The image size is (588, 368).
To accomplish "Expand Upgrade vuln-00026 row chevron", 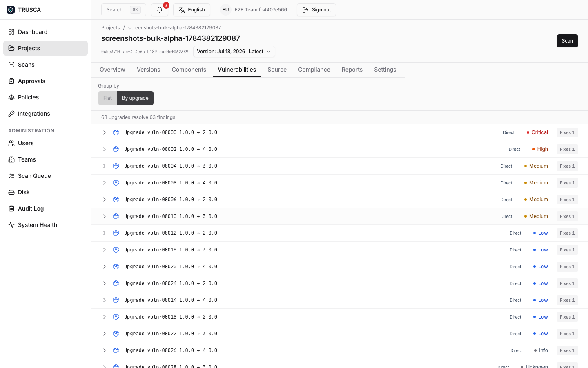I will [x=105, y=350].
